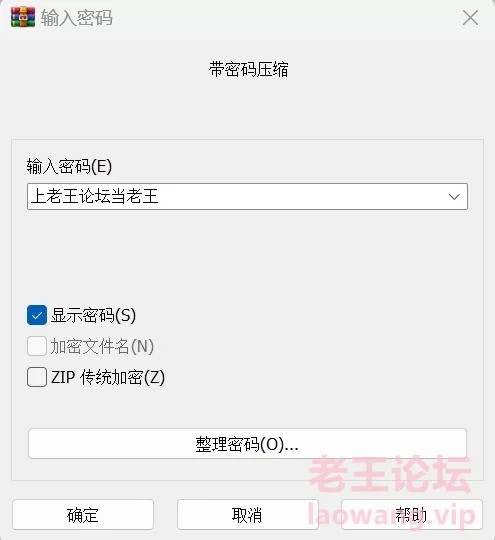Click the greyed 加密文件名(N) label text

102,346
